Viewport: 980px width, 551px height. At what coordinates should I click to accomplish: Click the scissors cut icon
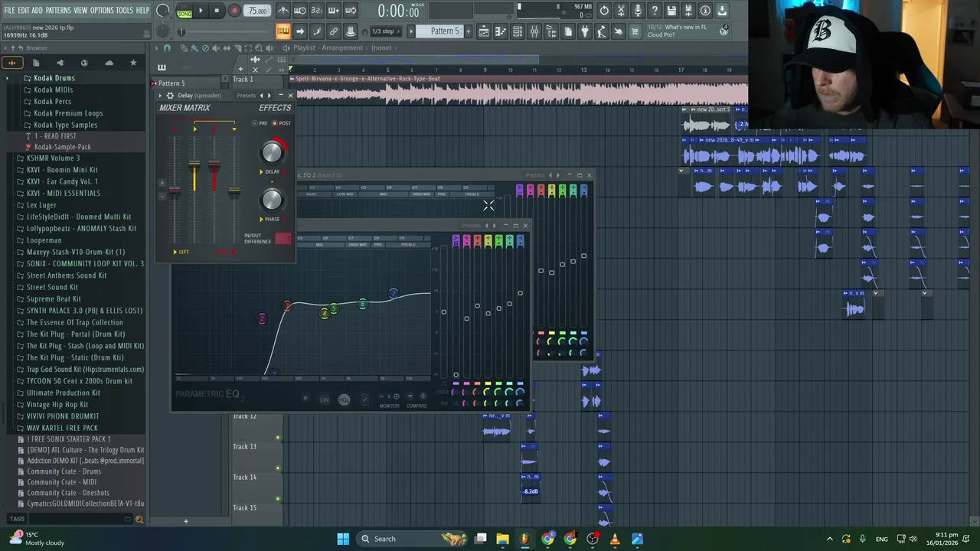621,11
